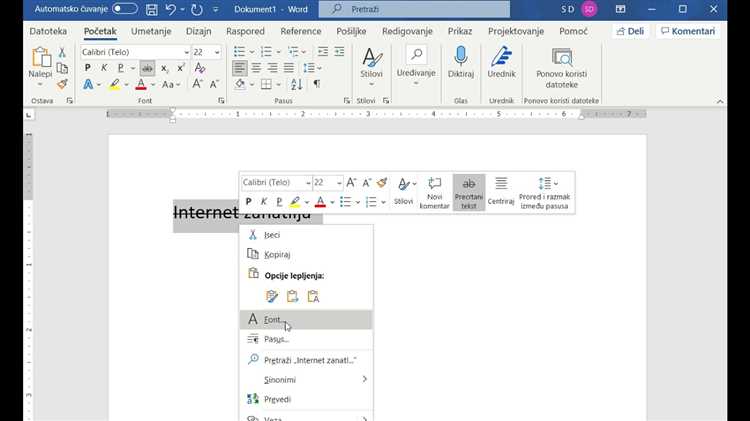
Task: Open Pasus... from context menu
Action: point(306,339)
